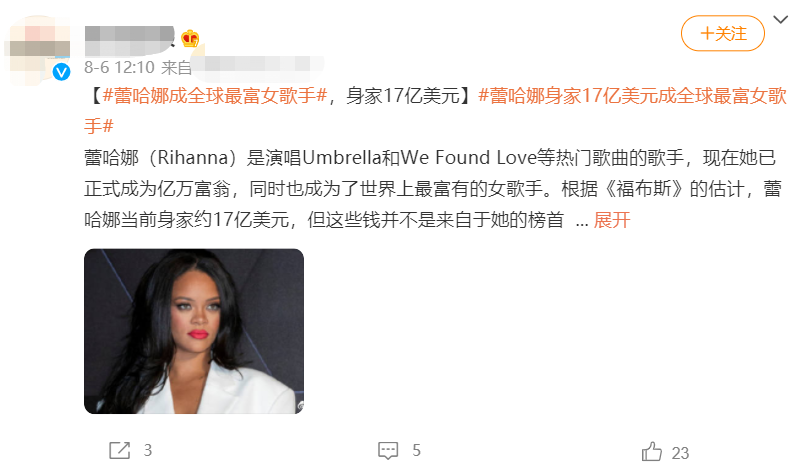Click the like count 23
Screen dimensions: 812x476
[680, 453]
